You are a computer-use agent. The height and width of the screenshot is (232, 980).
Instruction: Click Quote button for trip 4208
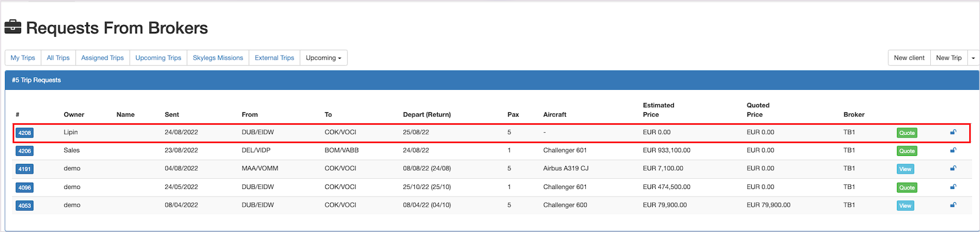coord(907,133)
